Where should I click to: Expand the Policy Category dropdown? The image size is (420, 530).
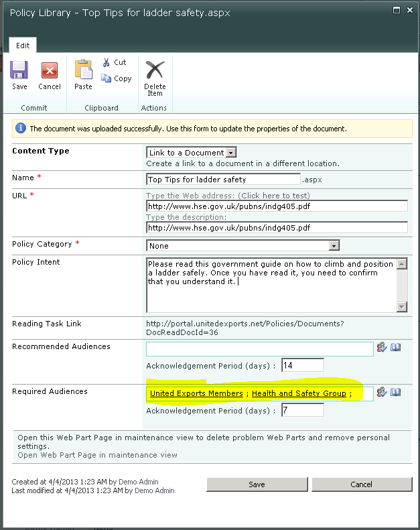click(x=334, y=246)
